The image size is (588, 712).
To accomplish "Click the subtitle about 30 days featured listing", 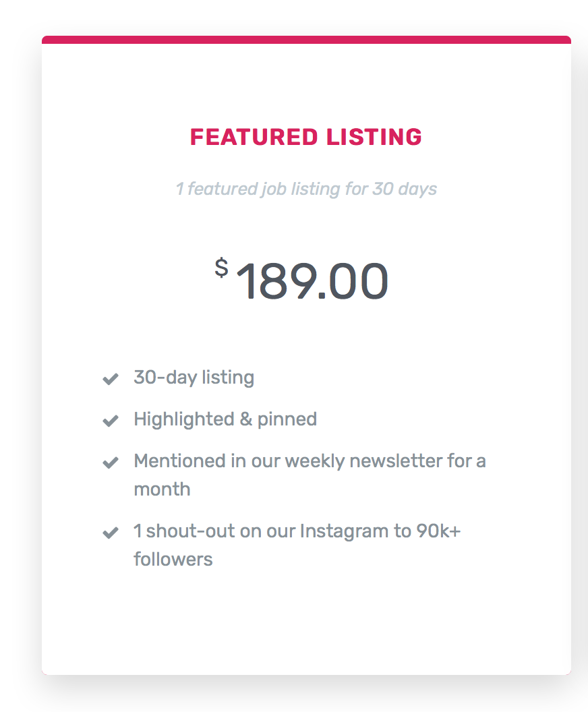I will coord(306,189).
